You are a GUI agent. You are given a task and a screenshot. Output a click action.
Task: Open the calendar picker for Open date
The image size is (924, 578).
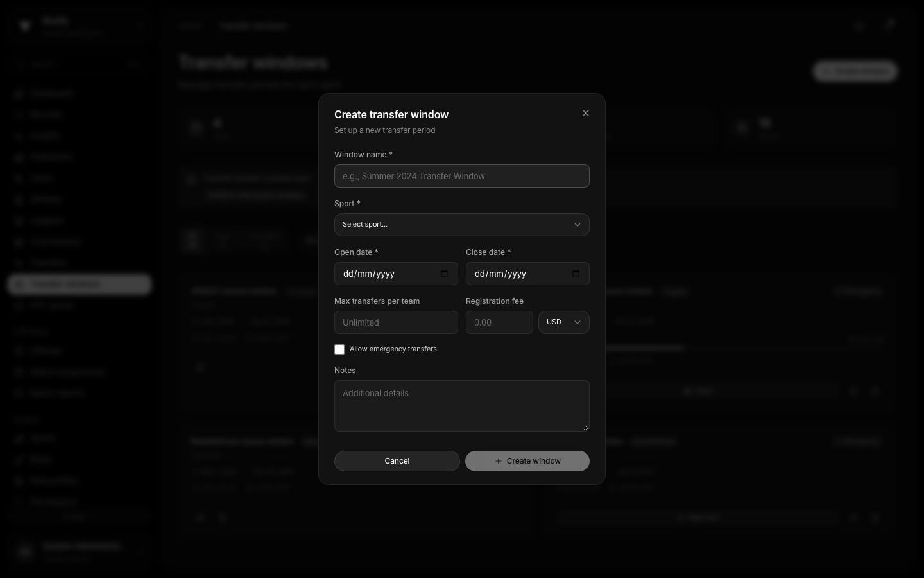pyautogui.click(x=444, y=274)
